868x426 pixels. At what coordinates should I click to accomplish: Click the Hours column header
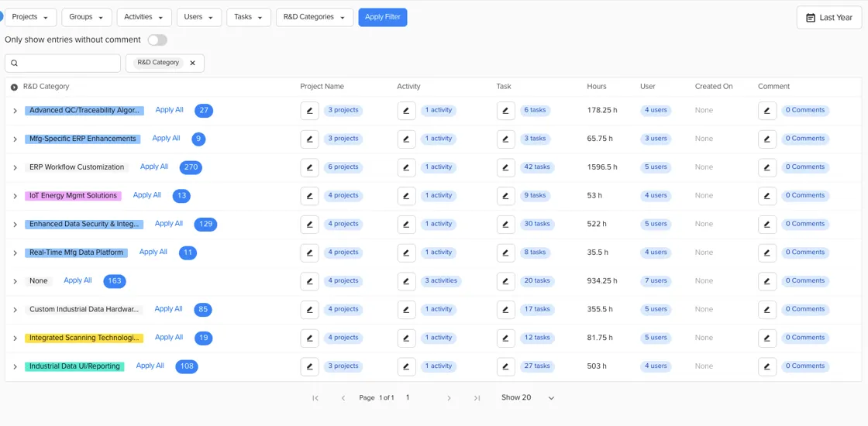(597, 87)
